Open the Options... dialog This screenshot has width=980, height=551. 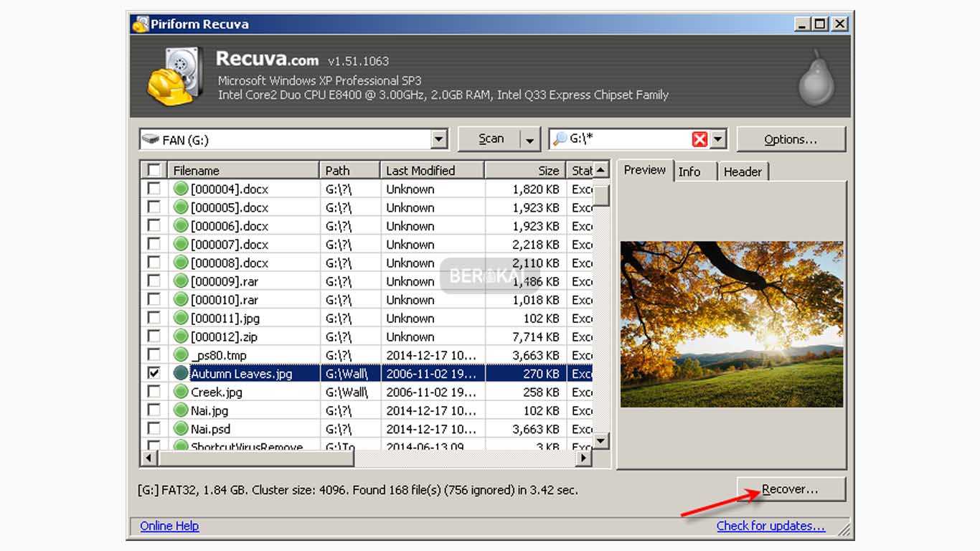791,139
